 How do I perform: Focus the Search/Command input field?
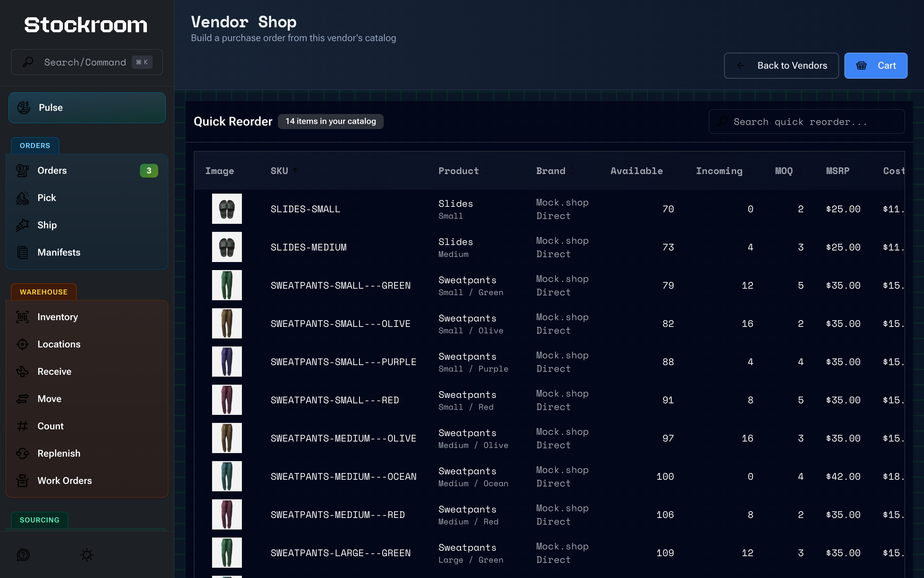[87, 62]
